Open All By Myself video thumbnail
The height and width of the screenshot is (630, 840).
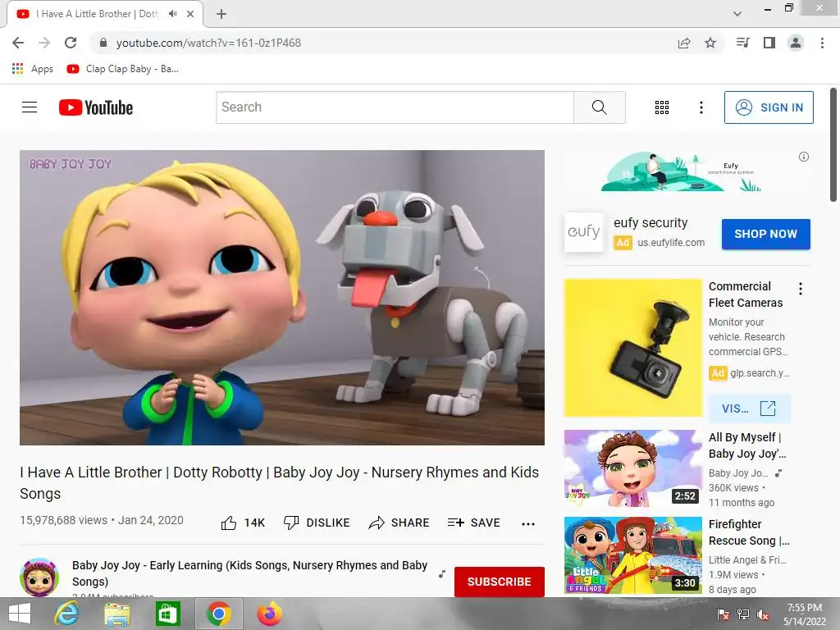click(632, 468)
